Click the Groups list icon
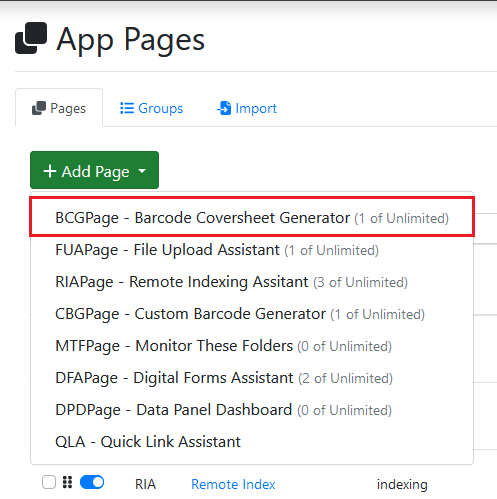Viewport: 497px width, 499px height. tap(127, 108)
